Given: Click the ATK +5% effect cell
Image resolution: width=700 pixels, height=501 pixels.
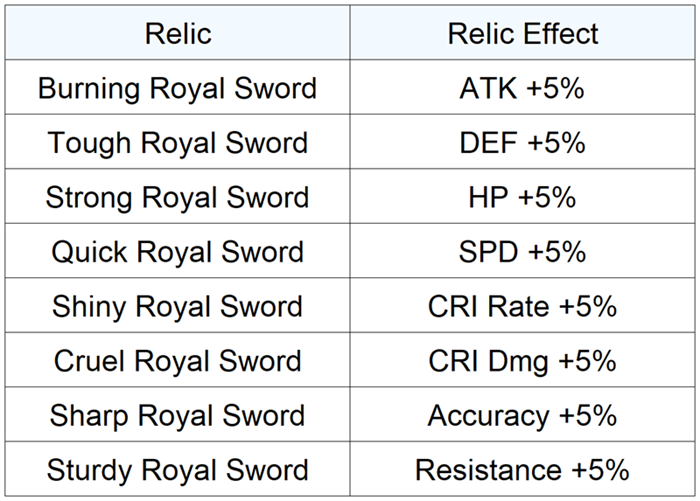Looking at the screenshot, I should pos(522,88).
